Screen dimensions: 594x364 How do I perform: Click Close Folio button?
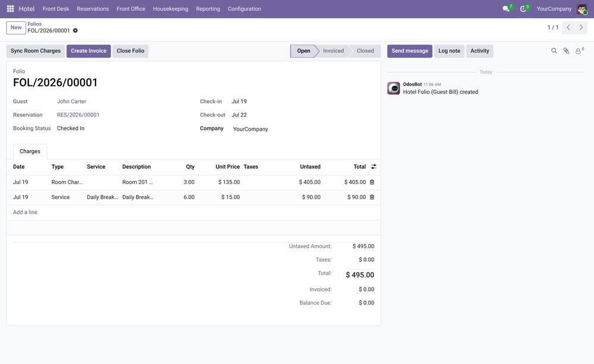point(130,50)
